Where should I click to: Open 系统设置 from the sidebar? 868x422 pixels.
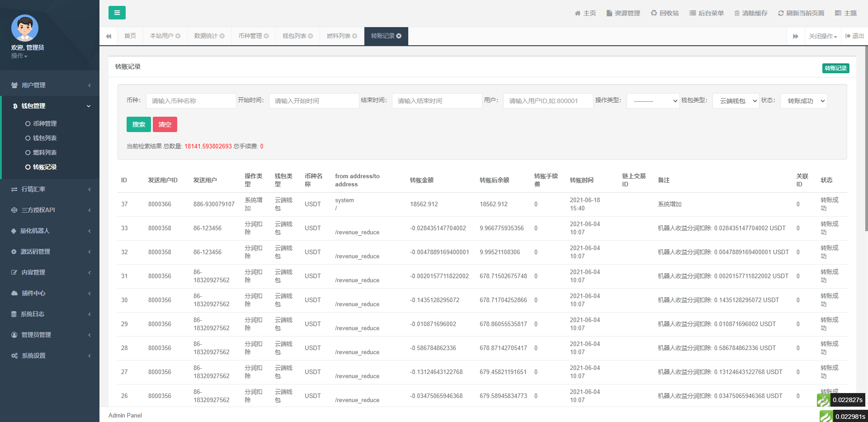(50, 356)
